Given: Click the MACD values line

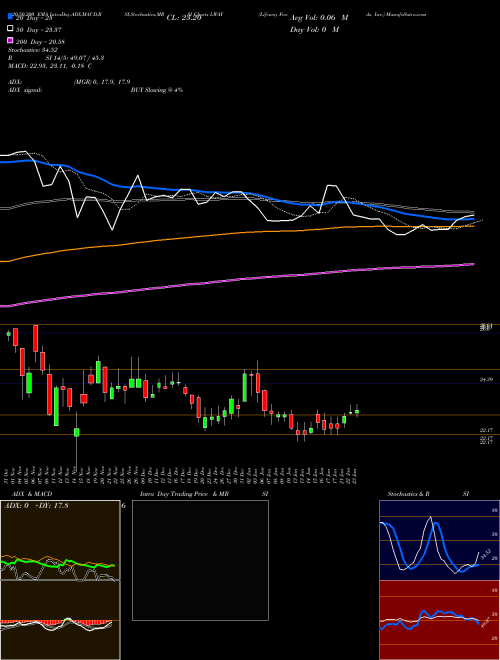Looking at the screenshot, I should 50,66.
